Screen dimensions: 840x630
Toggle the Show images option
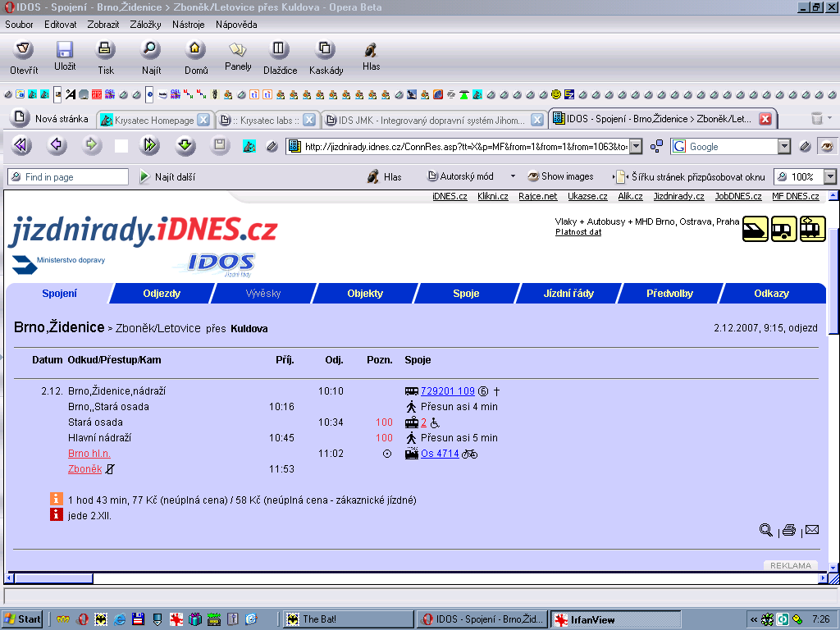[x=561, y=176]
